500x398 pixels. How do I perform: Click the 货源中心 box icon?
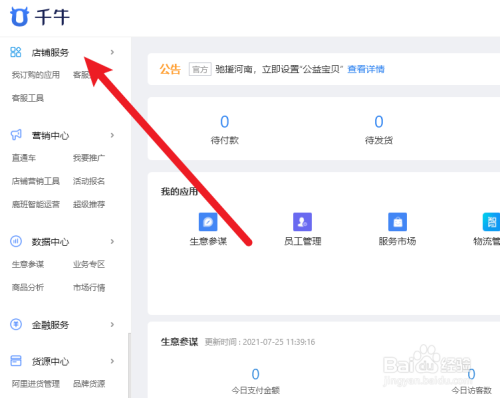coord(16,360)
